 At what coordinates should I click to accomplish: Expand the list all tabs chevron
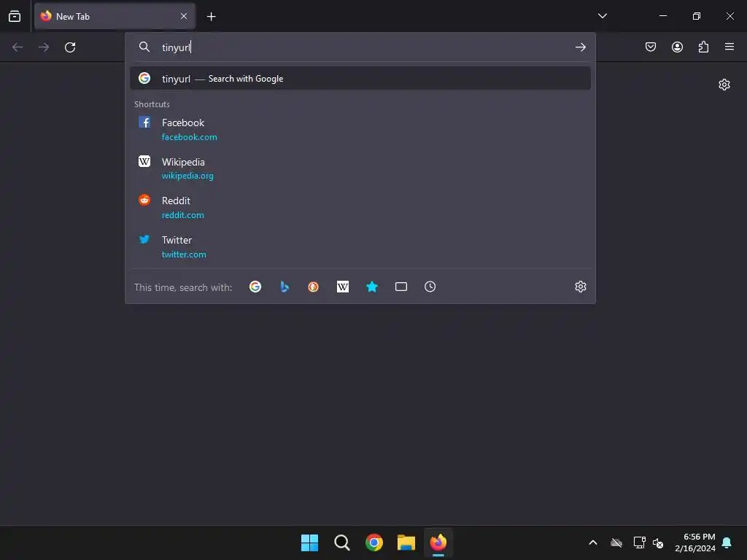click(602, 16)
